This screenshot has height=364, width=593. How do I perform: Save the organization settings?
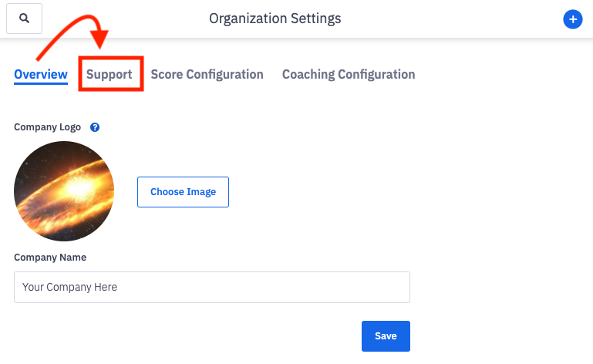386,336
